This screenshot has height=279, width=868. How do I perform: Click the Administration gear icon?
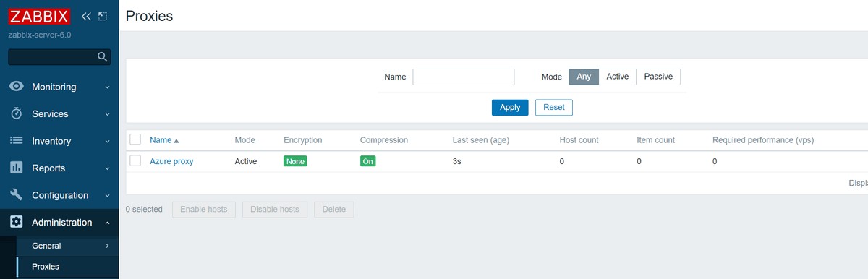coord(17,222)
